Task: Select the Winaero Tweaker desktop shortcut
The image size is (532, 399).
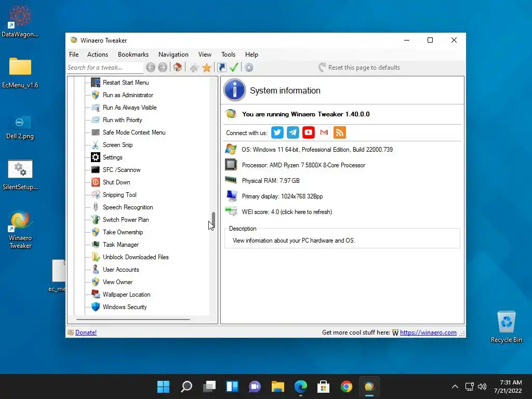Action: pyautogui.click(x=20, y=230)
